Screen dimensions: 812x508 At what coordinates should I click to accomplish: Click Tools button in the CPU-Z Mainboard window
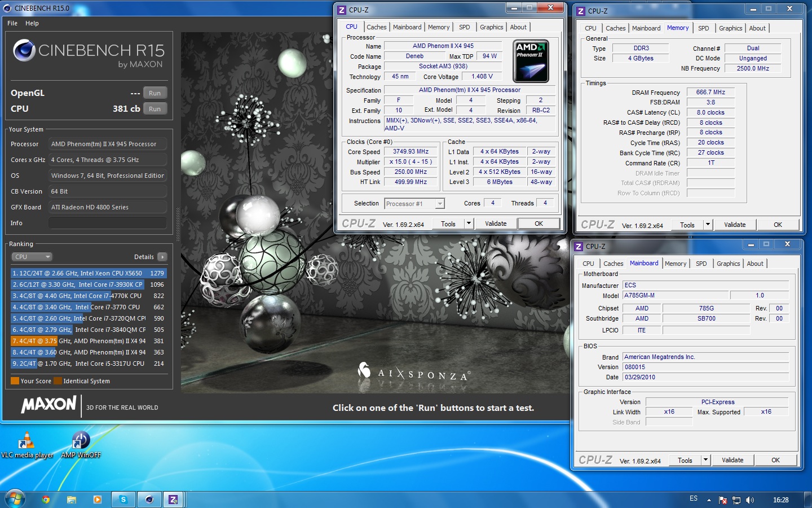pyautogui.click(x=685, y=461)
